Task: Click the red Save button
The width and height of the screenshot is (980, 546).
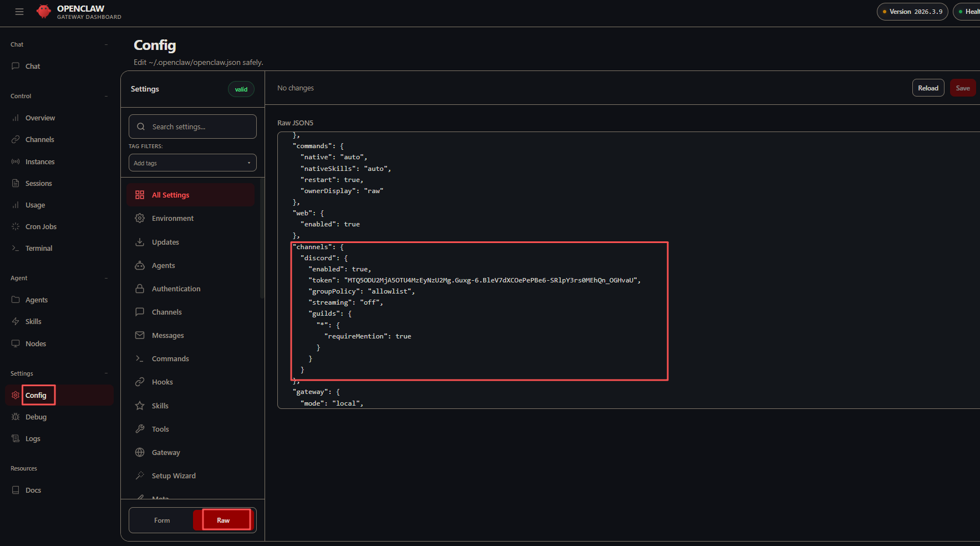Action: pos(963,88)
